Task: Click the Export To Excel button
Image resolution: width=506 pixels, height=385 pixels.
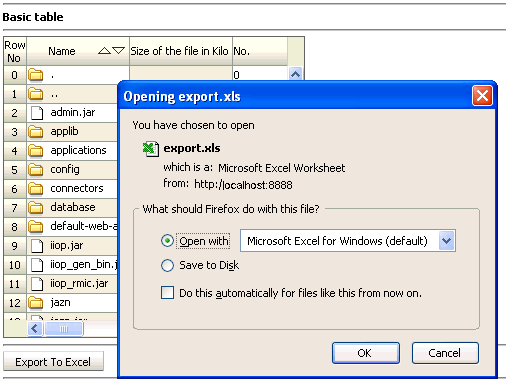Action: (53, 362)
